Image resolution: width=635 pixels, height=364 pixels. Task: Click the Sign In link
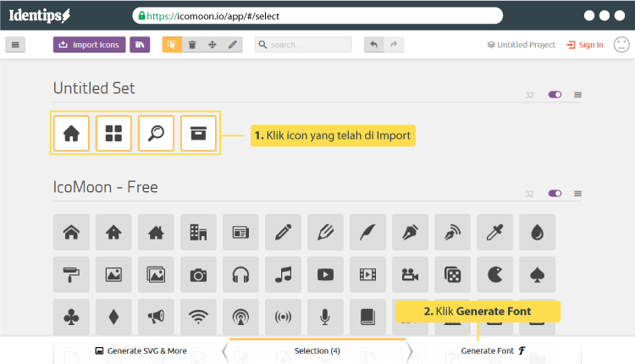click(585, 45)
